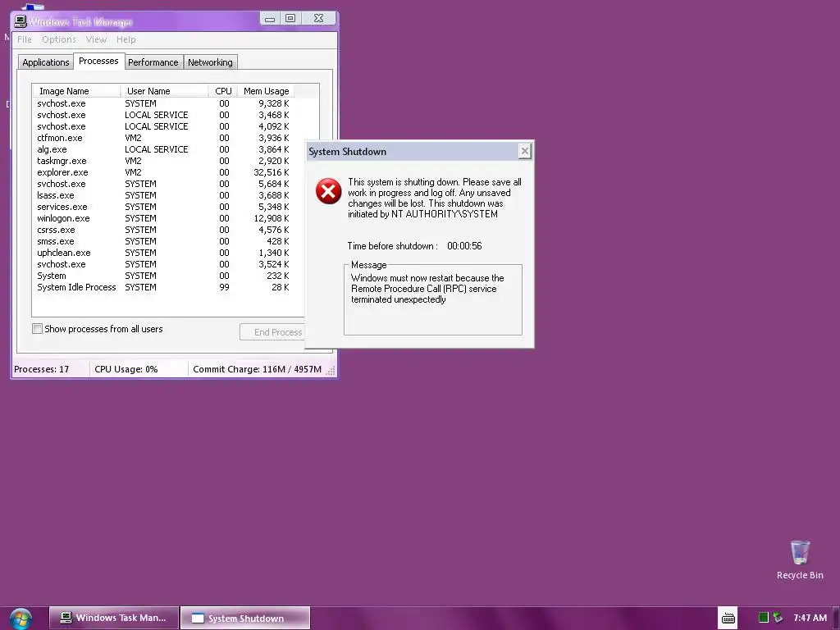The height and width of the screenshot is (630, 840).
Task: Close the System Shutdown dialog
Action: coord(524,152)
